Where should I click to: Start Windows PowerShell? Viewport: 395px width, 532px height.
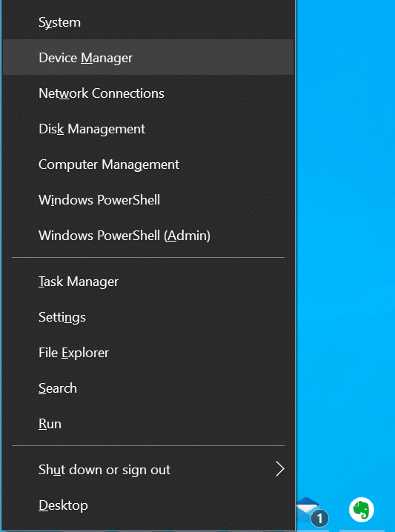[148, 200]
